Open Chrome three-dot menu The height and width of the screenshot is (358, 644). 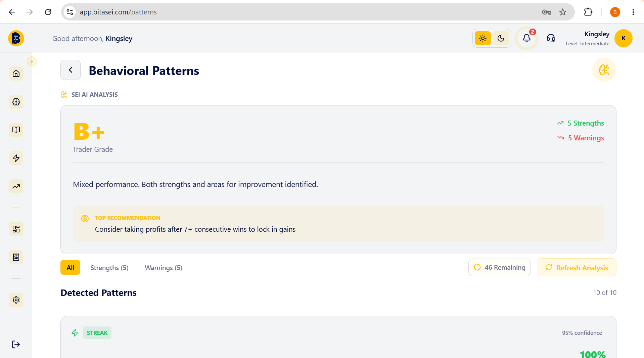click(x=633, y=12)
